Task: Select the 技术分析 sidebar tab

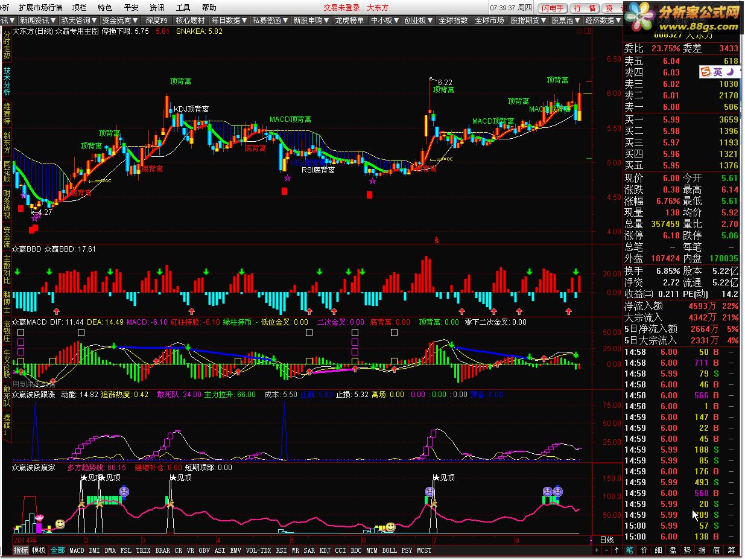Action: pos(7,81)
